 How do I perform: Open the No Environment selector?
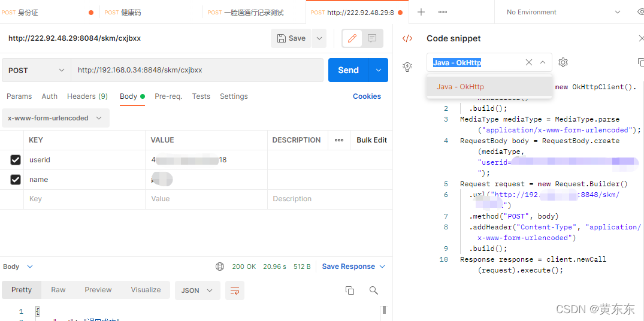point(564,13)
